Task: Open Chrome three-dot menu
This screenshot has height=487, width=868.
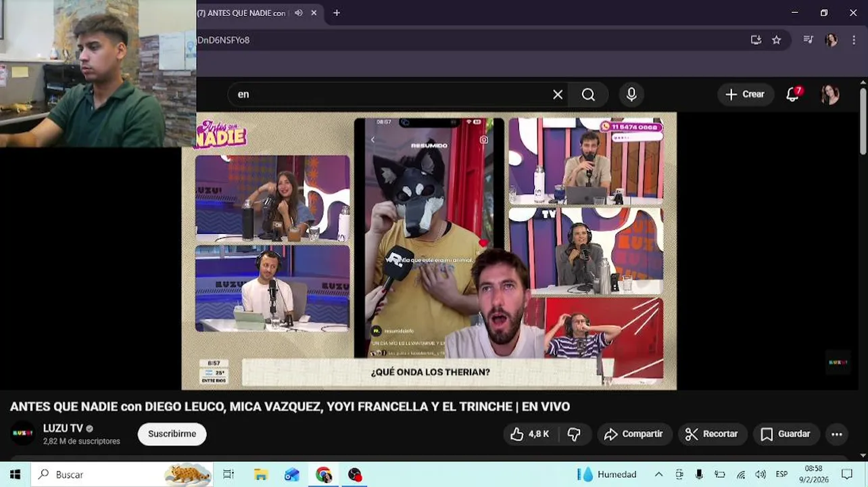Action: tap(854, 40)
